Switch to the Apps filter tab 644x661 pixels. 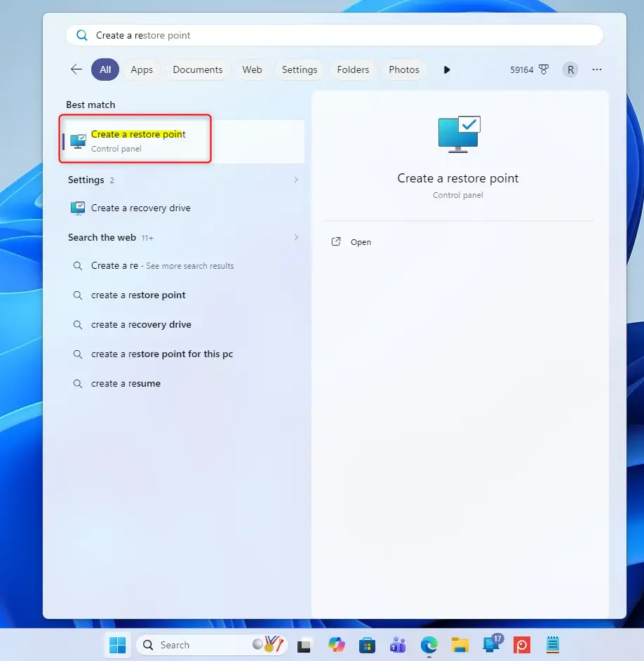tap(142, 69)
